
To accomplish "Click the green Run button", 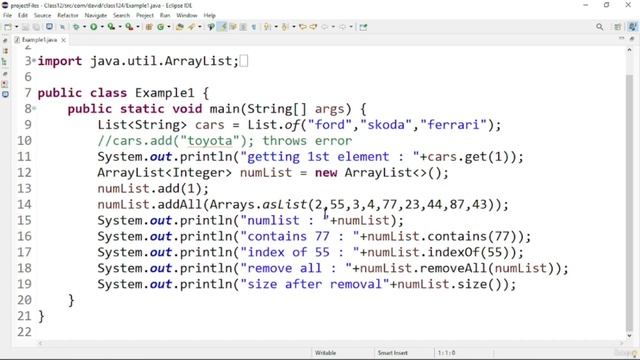I will pyautogui.click(x=93, y=27).
